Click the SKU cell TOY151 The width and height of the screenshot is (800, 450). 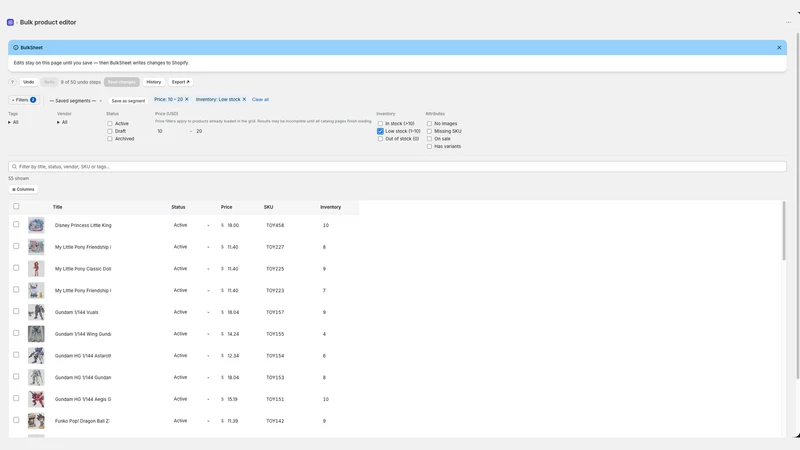pos(275,399)
